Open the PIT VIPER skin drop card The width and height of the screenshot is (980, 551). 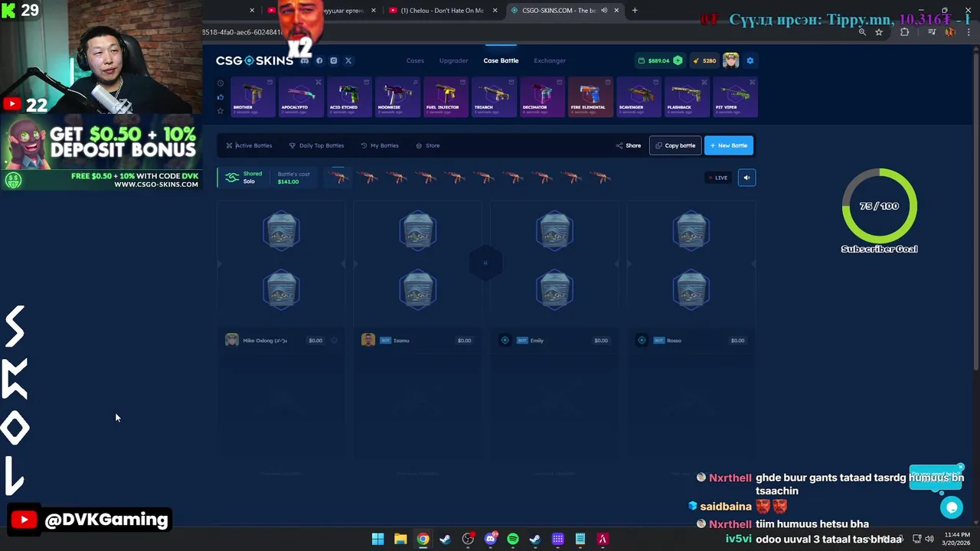click(x=735, y=97)
